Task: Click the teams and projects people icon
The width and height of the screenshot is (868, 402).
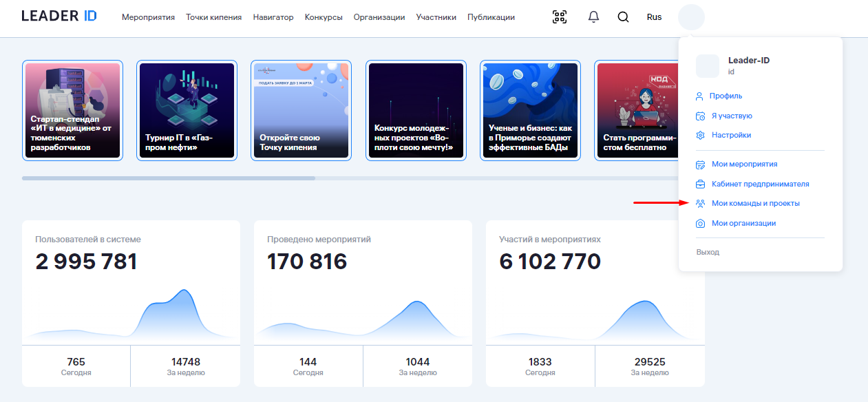Action: pos(700,204)
